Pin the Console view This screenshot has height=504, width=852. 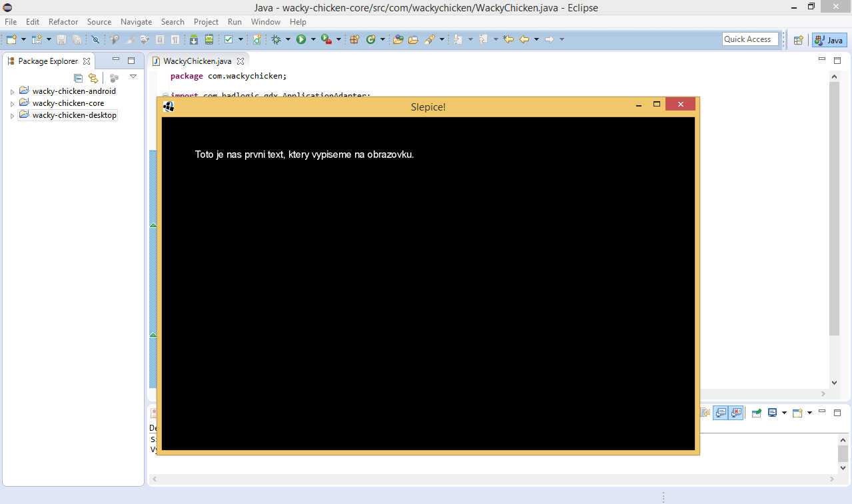[757, 413]
